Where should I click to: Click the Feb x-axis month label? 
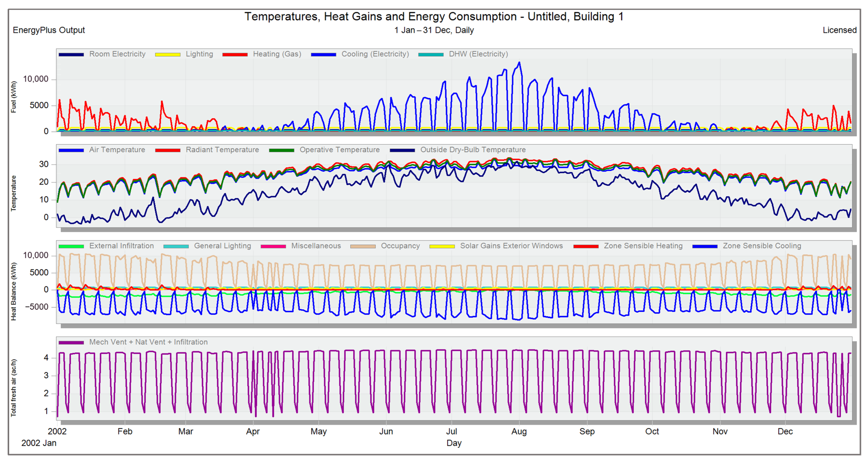point(125,431)
